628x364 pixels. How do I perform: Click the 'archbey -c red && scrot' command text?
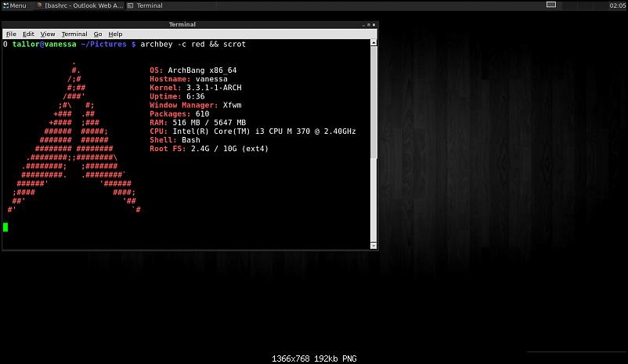point(193,44)
